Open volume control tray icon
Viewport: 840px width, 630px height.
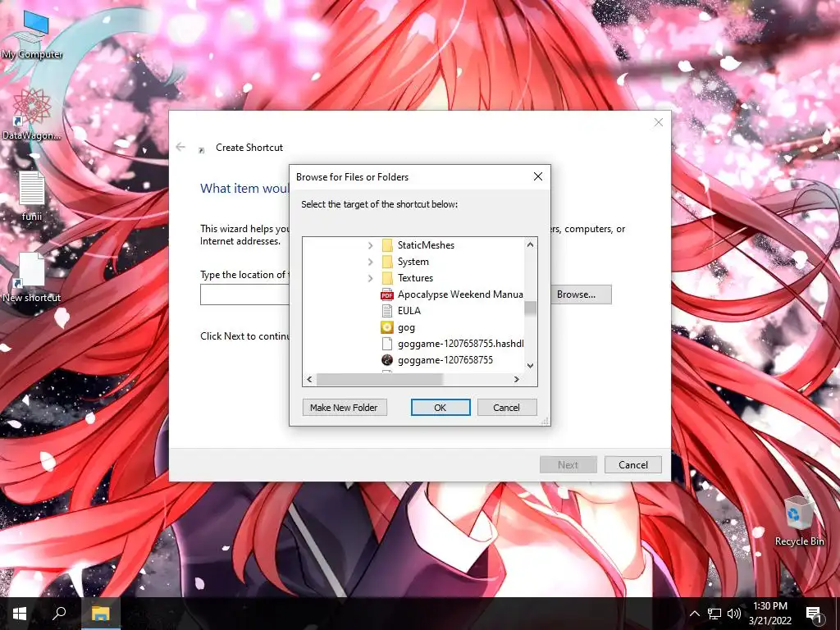pyautogui.click(x=734, y=614)
